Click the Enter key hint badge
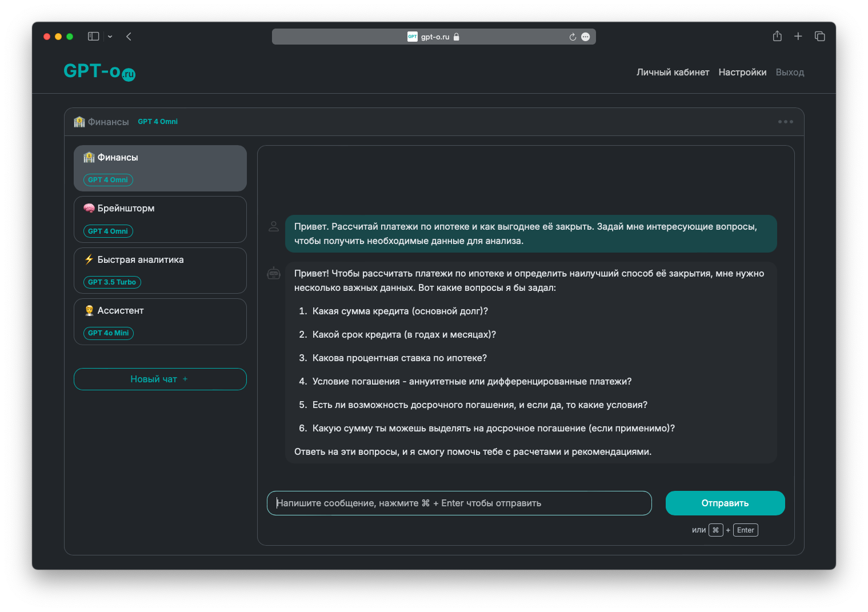The height and width of the screenshot is (612, 868). pyautogui.click(x=746, y=530)
